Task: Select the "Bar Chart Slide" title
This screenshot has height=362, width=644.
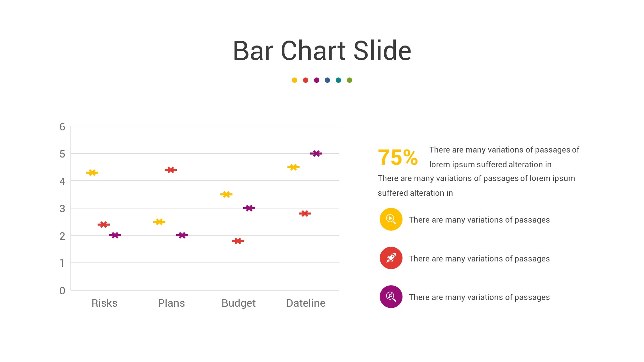Action: point(322,51)
